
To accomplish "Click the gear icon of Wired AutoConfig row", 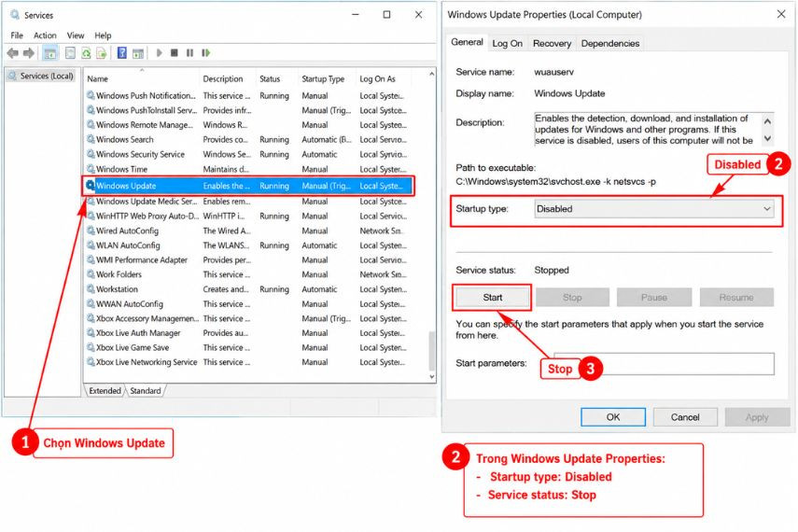I will pyautogui.click(x=91, y=231).
